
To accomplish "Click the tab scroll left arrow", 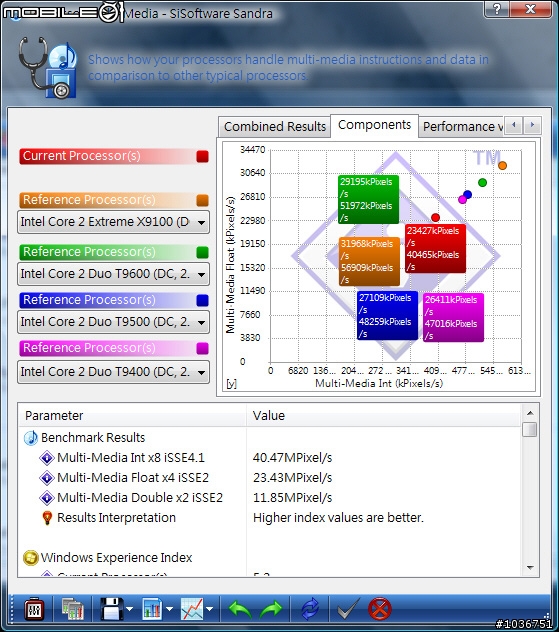I will click(x=514, y=125).
